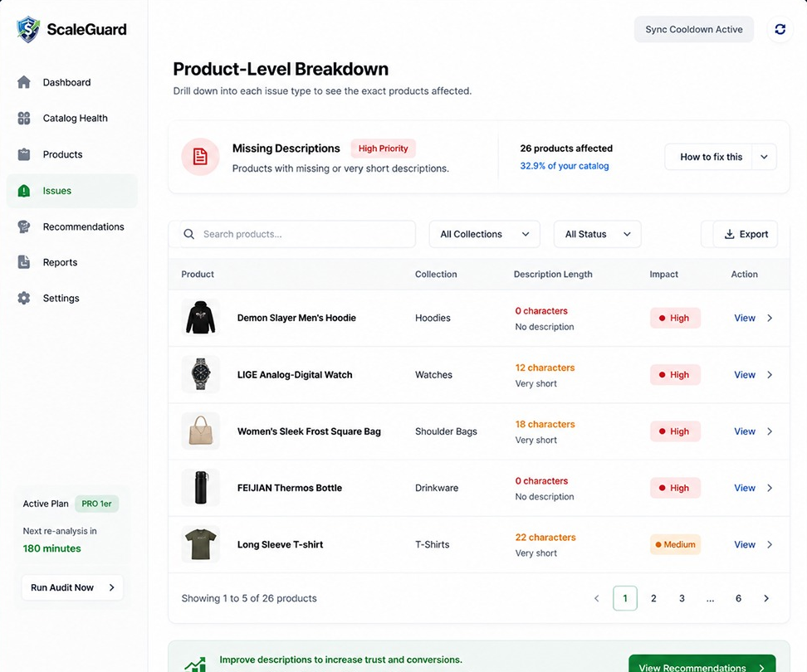
Task: Click the Products clipboard icon
Action: (x=24, y=154)
